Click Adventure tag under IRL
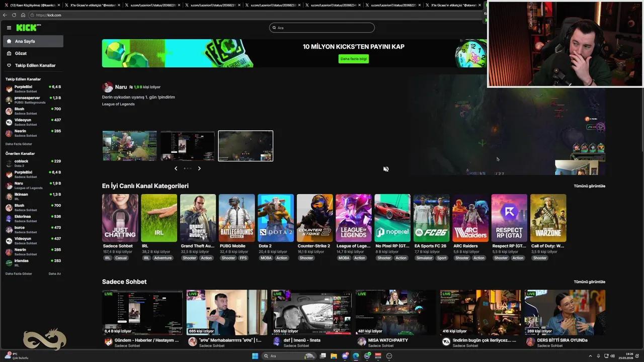This screenshot has height=362, width=644. pyautogui.click(x=163, y=258)
